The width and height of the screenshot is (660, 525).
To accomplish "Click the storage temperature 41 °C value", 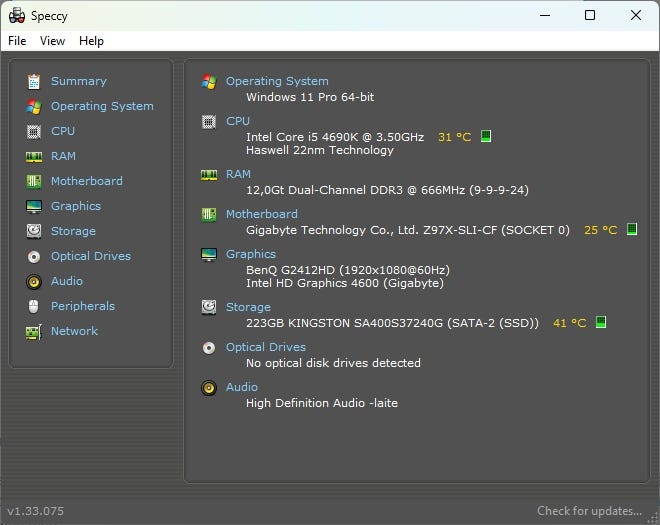I will tap(570, 323).
